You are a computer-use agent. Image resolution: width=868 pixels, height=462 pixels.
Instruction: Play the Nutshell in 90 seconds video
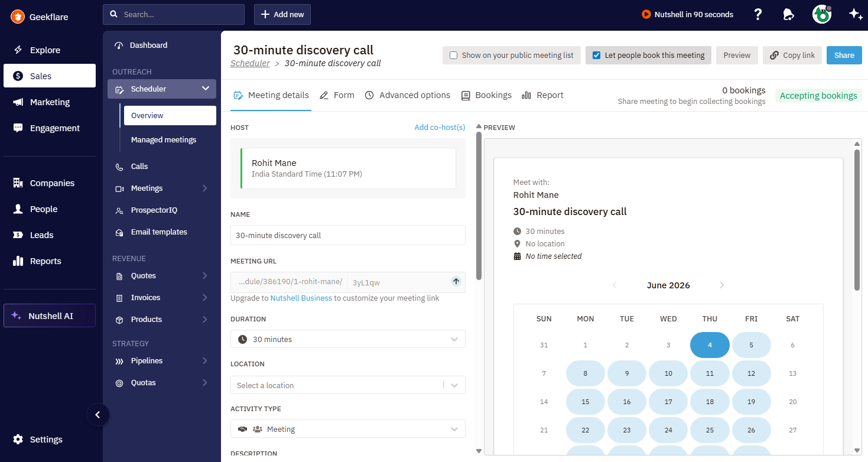(x=688, y=14)
